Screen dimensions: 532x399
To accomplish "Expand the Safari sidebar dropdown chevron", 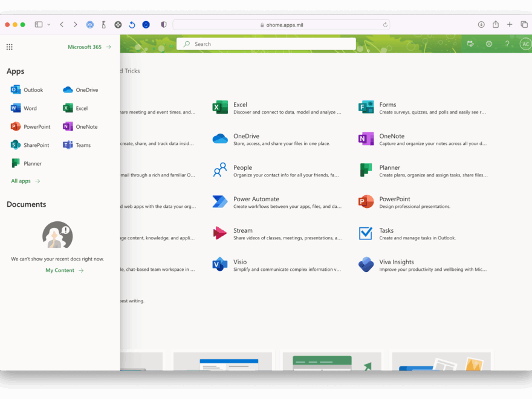I will (49, 24).
